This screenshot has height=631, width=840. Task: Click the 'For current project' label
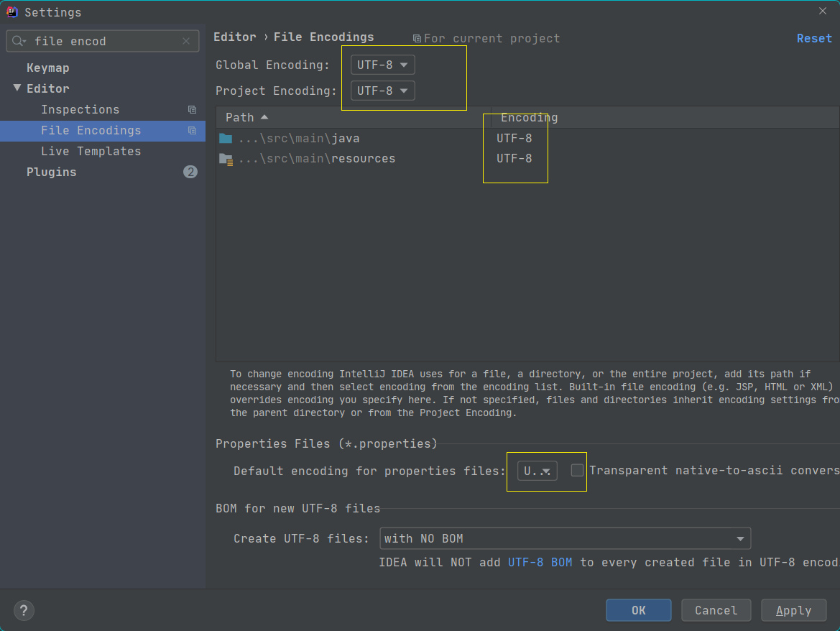491,39
